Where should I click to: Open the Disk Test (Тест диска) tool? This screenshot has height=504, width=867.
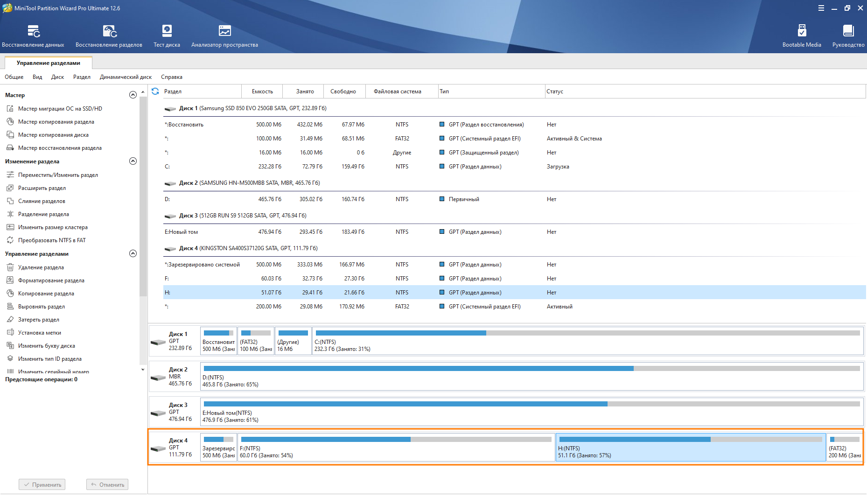tap(167, 32)
